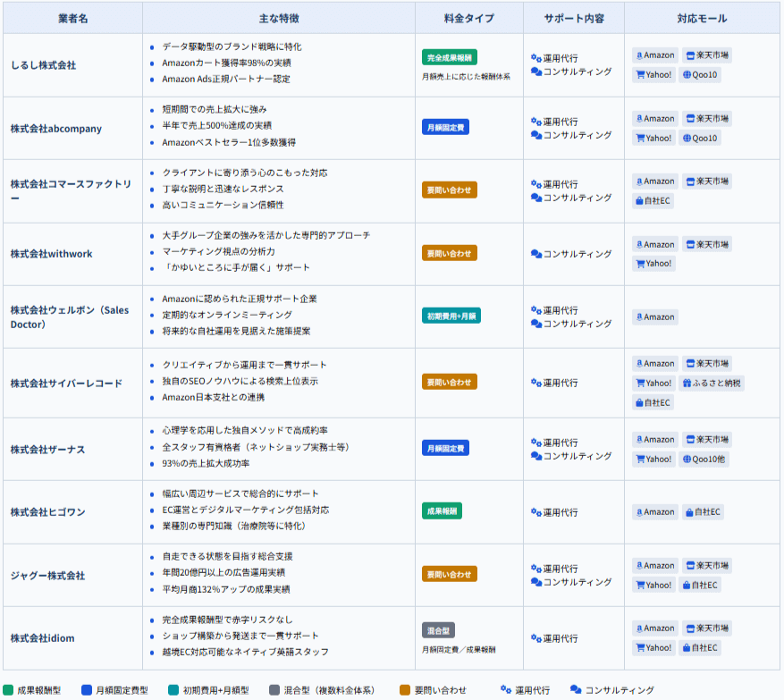This screenshot has height=700, width=784.
Task: Click the Amazon tag in ウェルボン row
Action: pos(655,317)
